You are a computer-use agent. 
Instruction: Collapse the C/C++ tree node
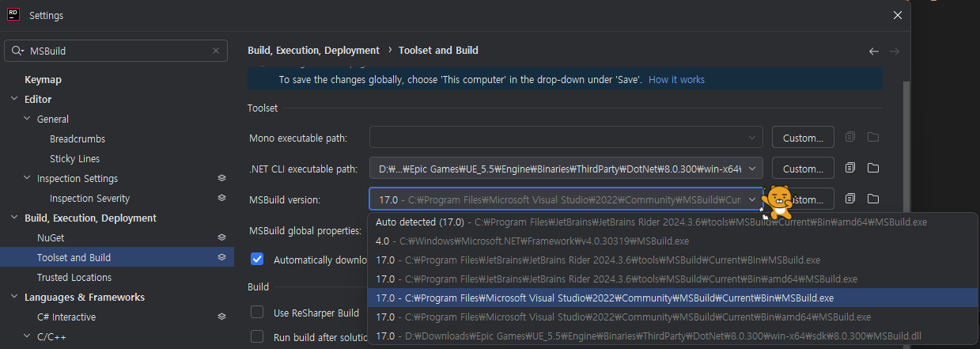27,336
